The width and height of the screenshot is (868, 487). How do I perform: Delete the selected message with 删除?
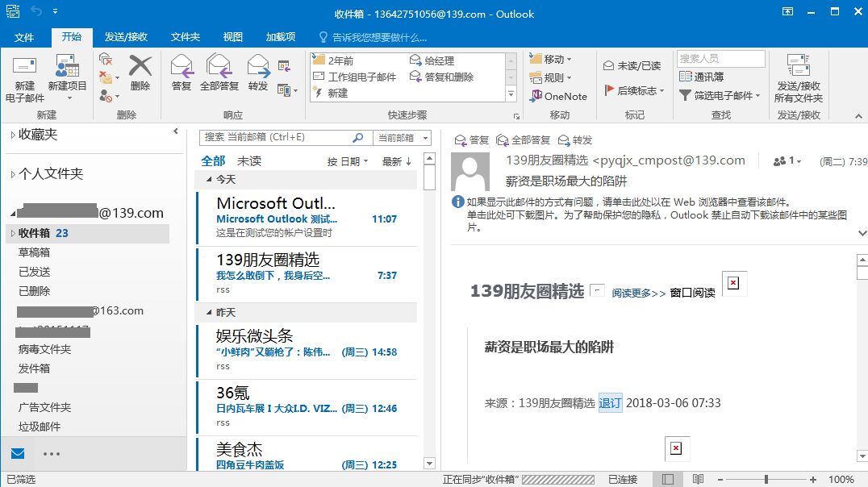pyautogui.click(x=140, y=73)
